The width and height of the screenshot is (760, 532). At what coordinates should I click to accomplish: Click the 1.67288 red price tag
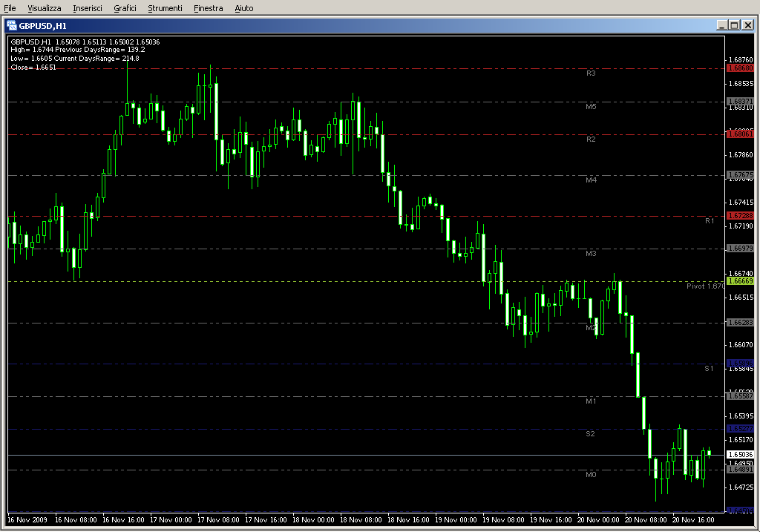(740, 216)
